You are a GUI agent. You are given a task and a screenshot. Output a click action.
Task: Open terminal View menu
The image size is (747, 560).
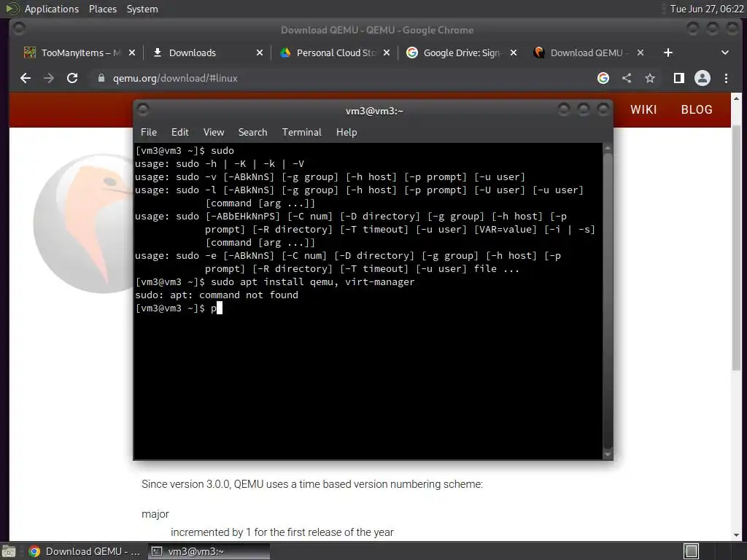[214, 133]
